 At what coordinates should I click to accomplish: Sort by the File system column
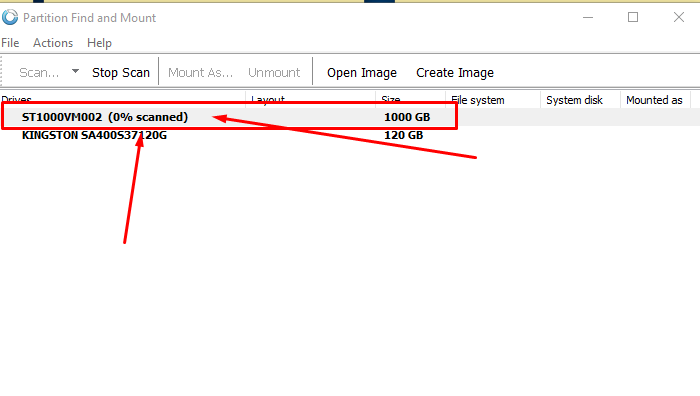click(493, 100)
